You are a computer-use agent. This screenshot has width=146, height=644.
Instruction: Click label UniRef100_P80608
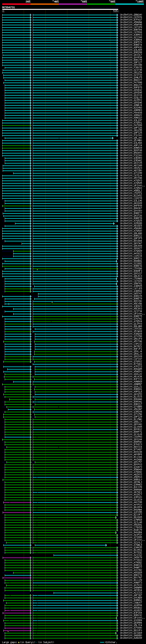click(131, 113)
